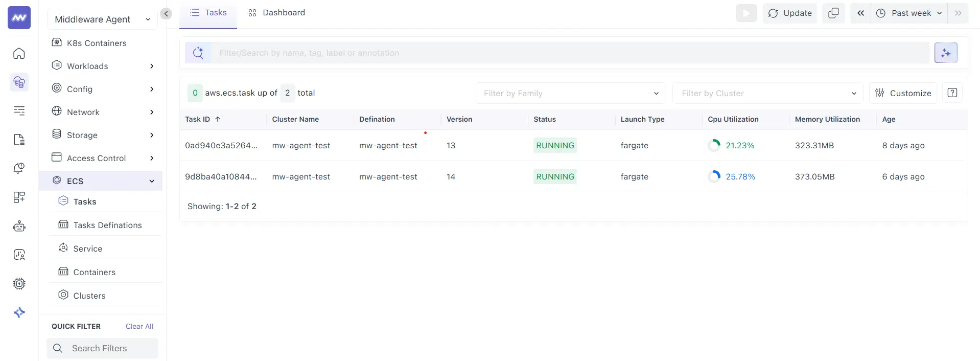Image resolution: width=980 pixels, height=361 pixels.
Task: Open Tasks Definations in sidebar
Action: [107, 225]
